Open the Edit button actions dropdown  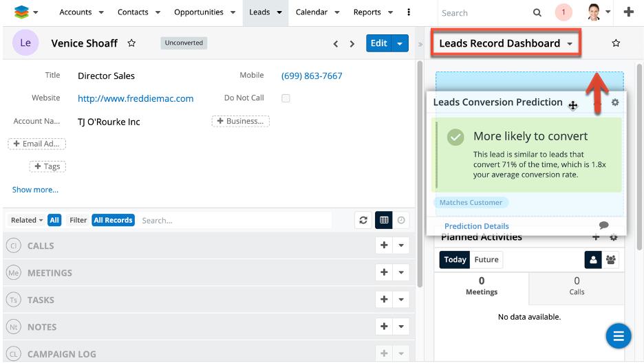(400, 43)
